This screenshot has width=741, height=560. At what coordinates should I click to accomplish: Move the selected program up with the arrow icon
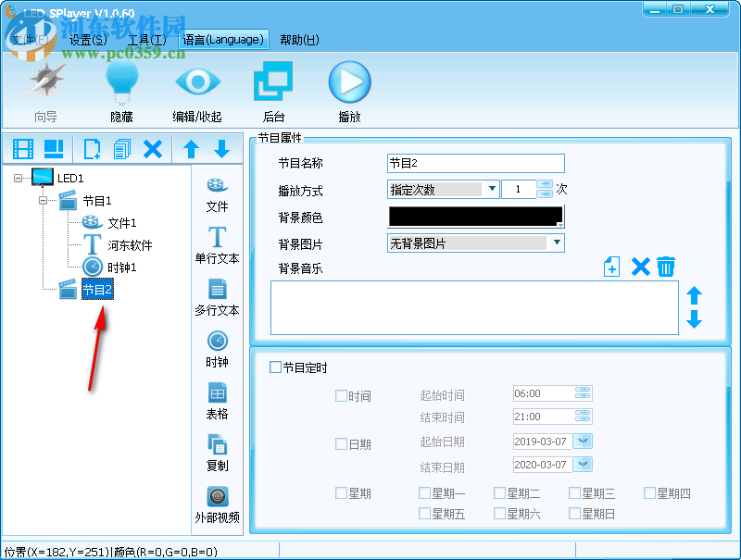tap(190, 148)
